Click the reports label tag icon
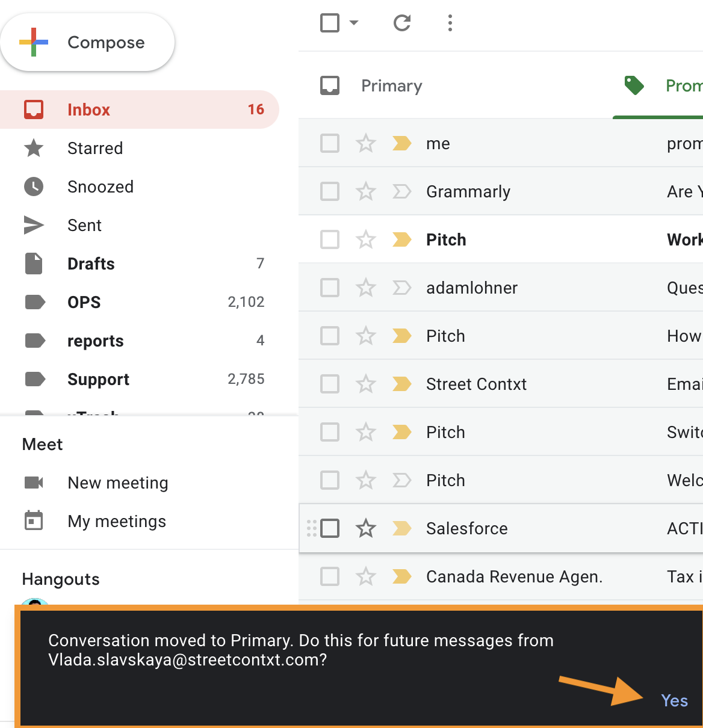The image size is (703, 728). (35, 341)
